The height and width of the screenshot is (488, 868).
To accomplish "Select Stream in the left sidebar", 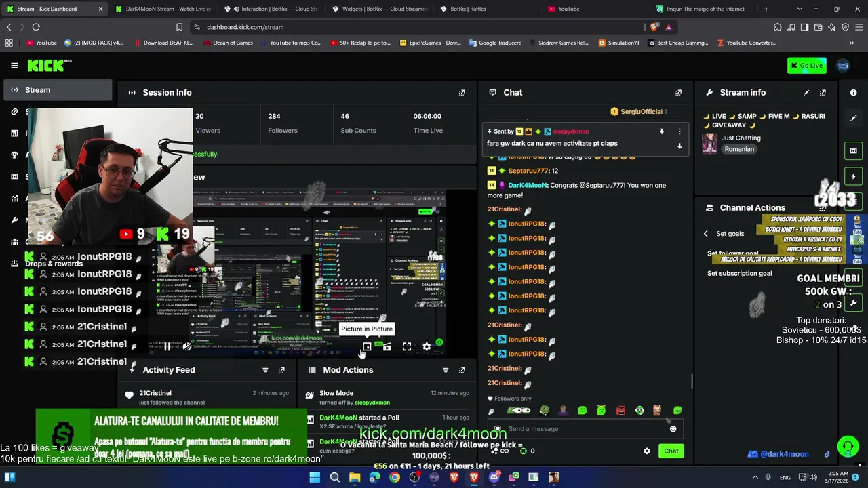I will tap(58, 90).
